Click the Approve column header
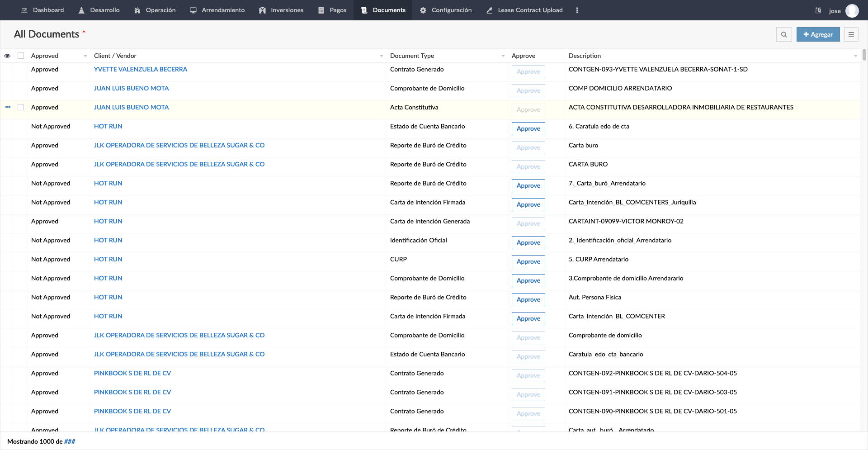The width and height of the screenshot is (868, 450). click(x=523, y=56)
